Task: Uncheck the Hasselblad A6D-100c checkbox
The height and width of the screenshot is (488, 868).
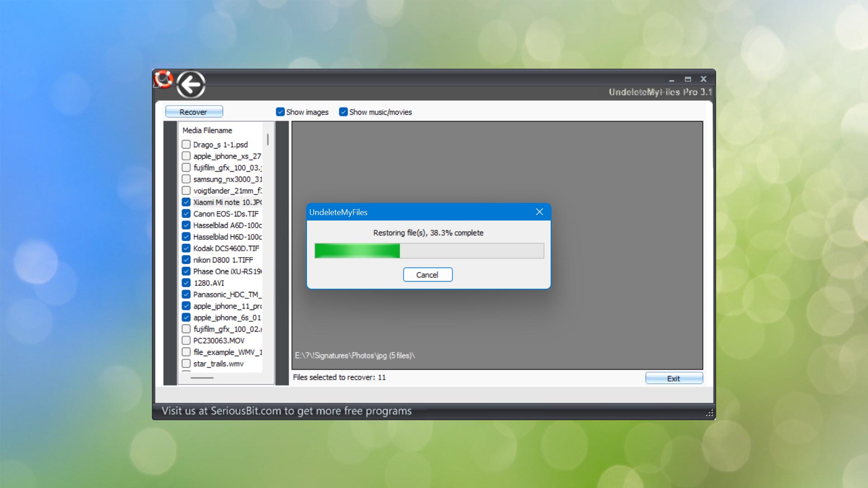Action: coord(186,225)
